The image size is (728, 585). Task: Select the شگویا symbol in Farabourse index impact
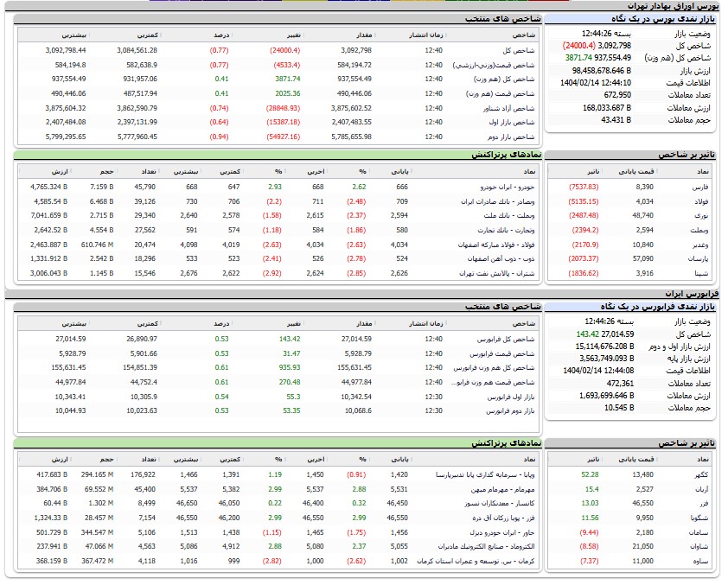point(700,518)
